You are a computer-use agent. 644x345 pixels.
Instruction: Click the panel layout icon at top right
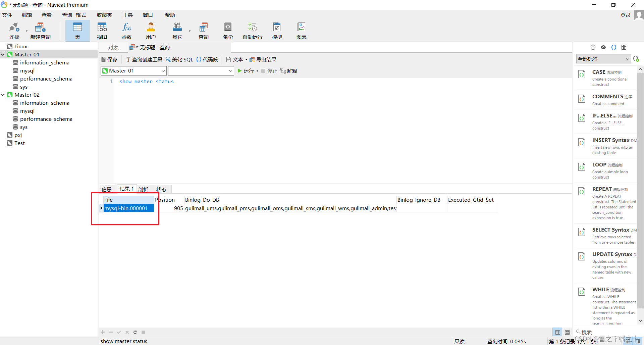[x=624, y=47]
